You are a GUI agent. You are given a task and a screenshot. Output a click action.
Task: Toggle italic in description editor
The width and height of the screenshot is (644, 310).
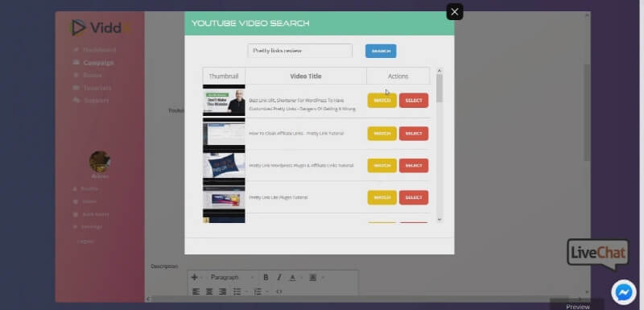click(279, 278)
